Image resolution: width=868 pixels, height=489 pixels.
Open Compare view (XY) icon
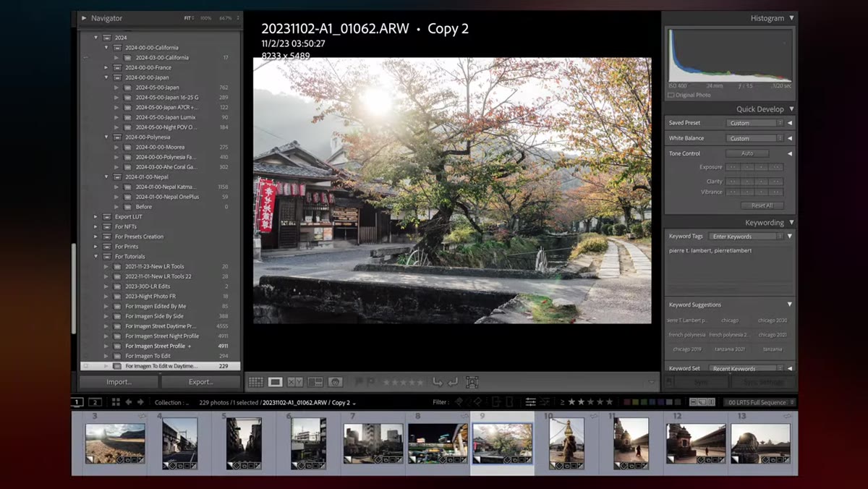(295, 382)
